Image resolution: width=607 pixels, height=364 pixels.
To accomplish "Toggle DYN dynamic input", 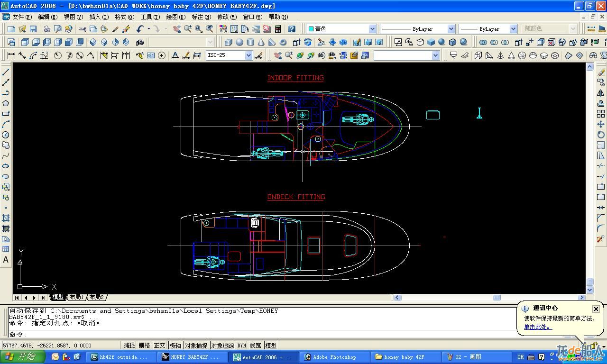I will click(242, 346).
